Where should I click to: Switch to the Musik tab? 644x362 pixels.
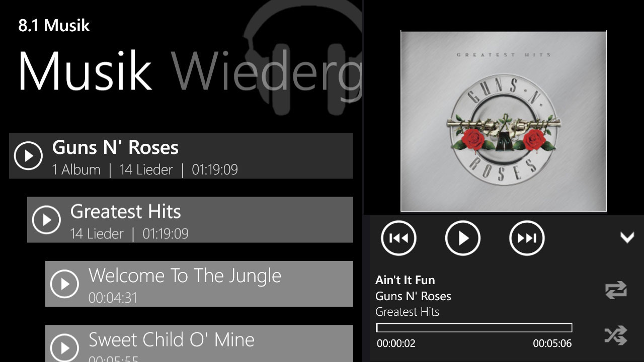point(85,70)
